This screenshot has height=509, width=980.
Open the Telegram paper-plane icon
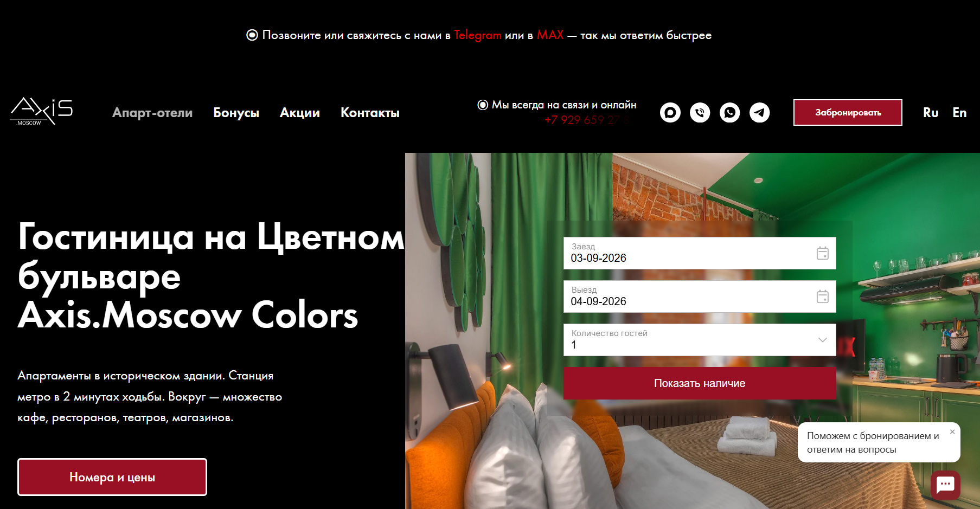[760, 113]
